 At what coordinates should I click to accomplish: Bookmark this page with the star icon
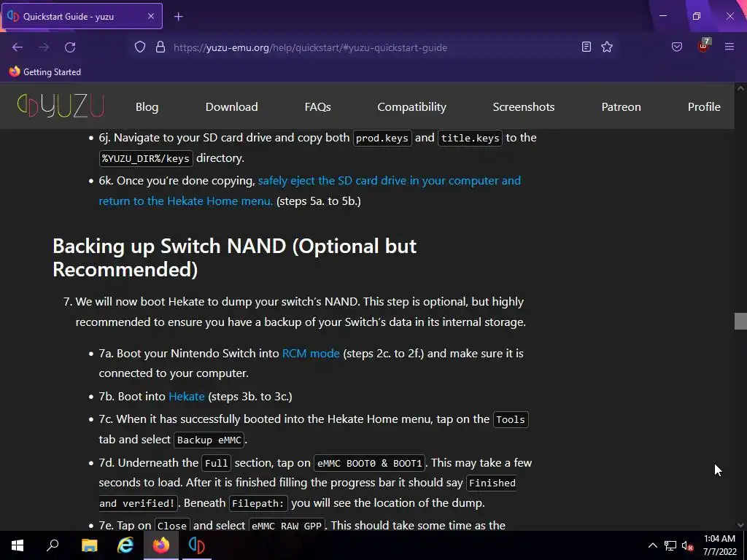607,47
